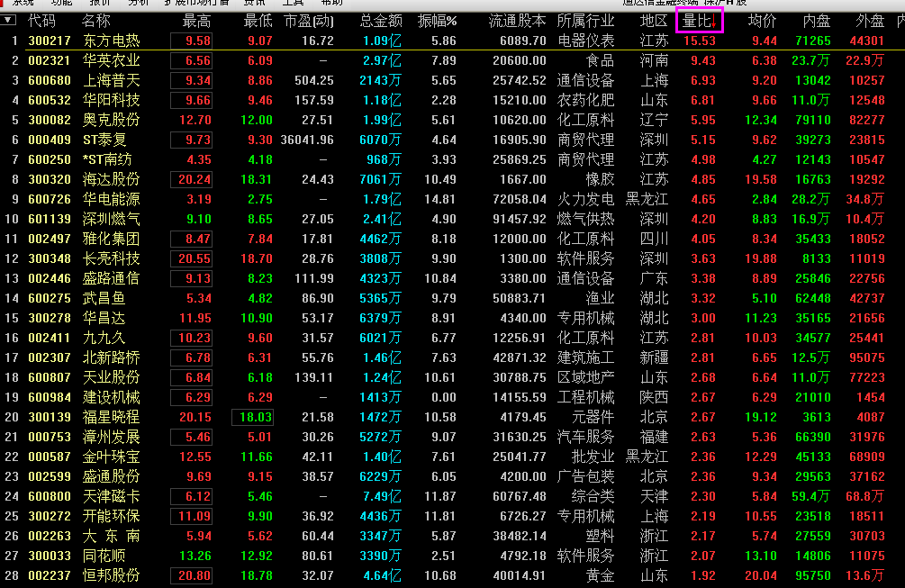Click the lowest price cell 18.03

pyautogui.click(x=253, y=417)
